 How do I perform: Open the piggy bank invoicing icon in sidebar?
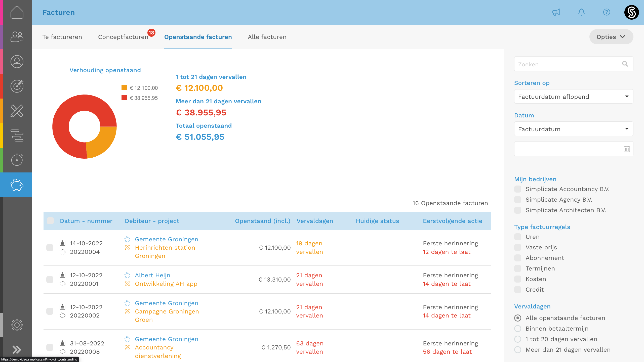pyautogui.click(x=16, y=185)
